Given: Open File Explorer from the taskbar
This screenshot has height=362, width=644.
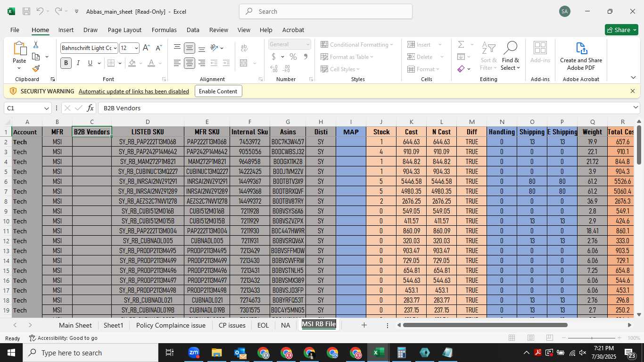Looking at the screenshot, I should [x=216, y=353].
